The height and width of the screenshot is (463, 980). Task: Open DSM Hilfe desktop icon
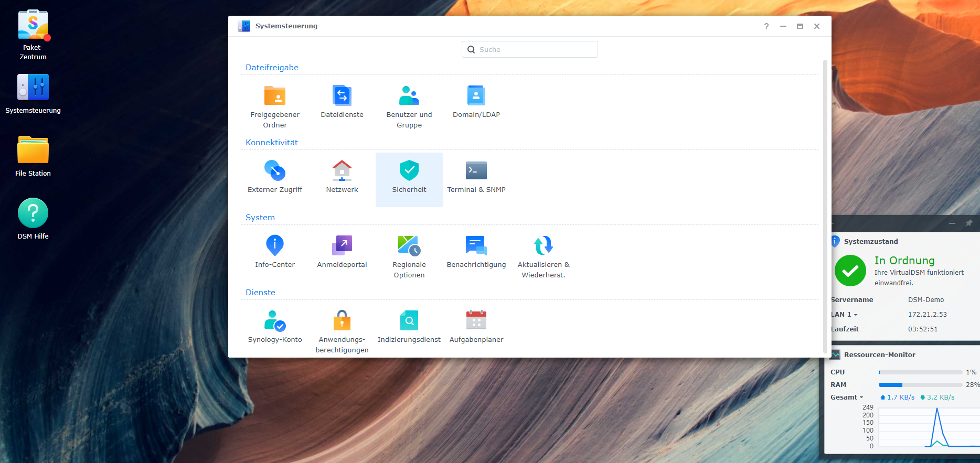33,219
